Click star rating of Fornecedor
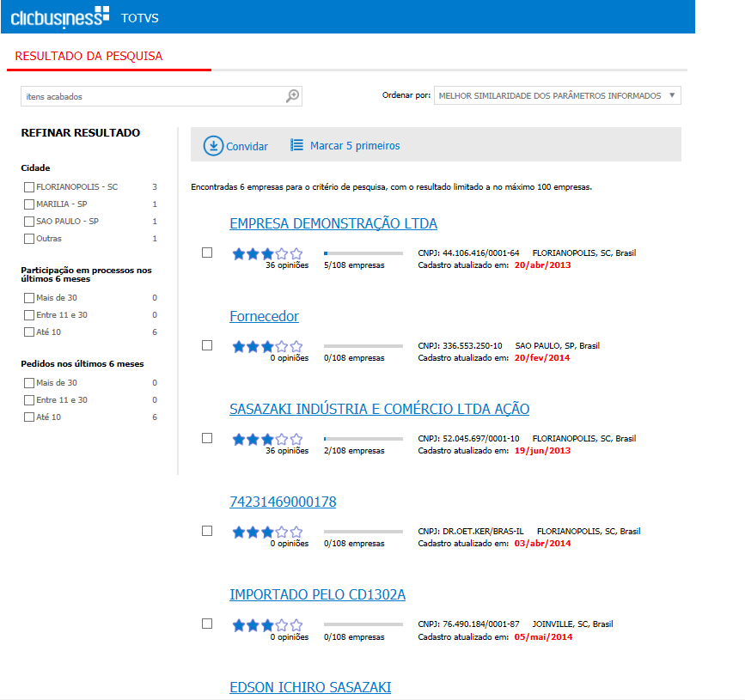 click(x=267, y=346)
